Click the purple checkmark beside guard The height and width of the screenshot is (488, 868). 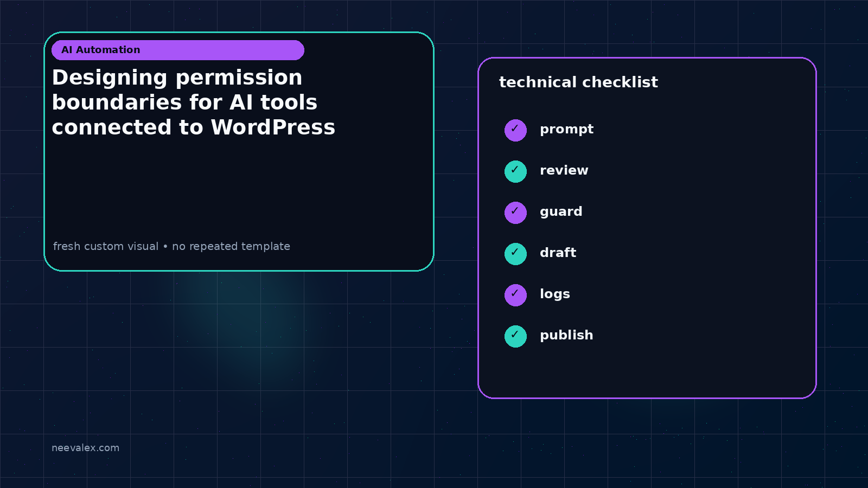515,213
